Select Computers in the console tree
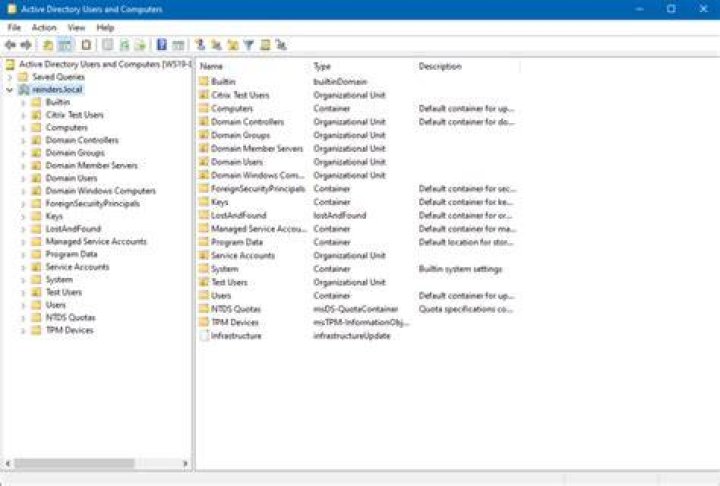Viewport: 720px width, 486px height. pos(67,128)
